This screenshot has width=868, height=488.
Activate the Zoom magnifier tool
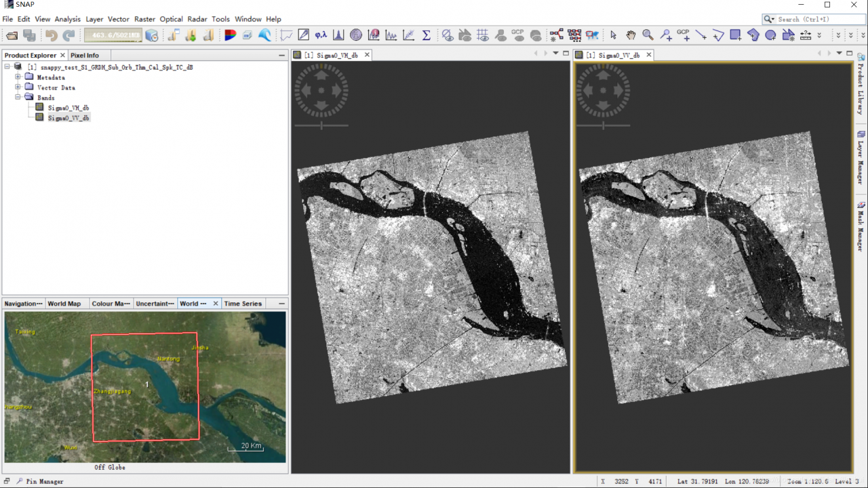coord(648,35)
